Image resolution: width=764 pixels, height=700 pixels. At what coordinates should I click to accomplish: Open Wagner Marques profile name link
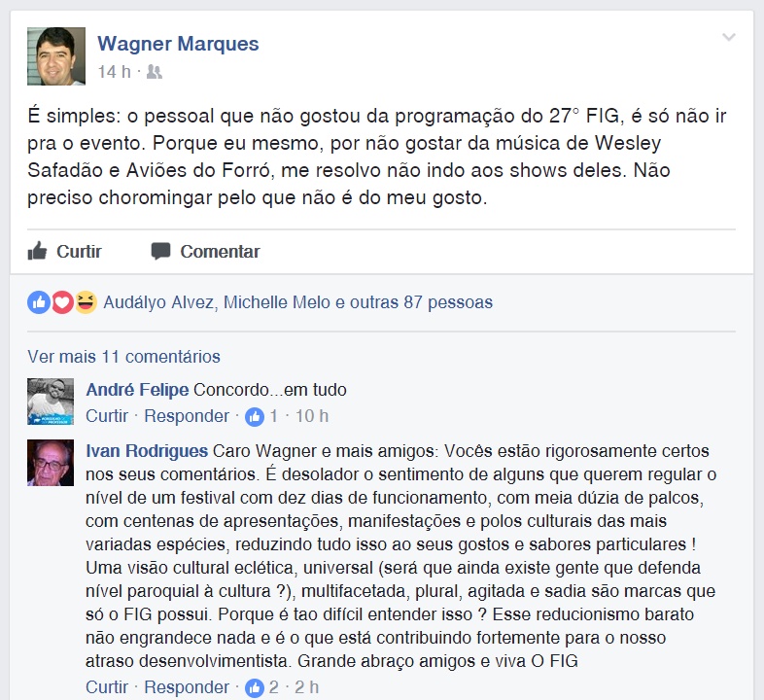(178, 44)
